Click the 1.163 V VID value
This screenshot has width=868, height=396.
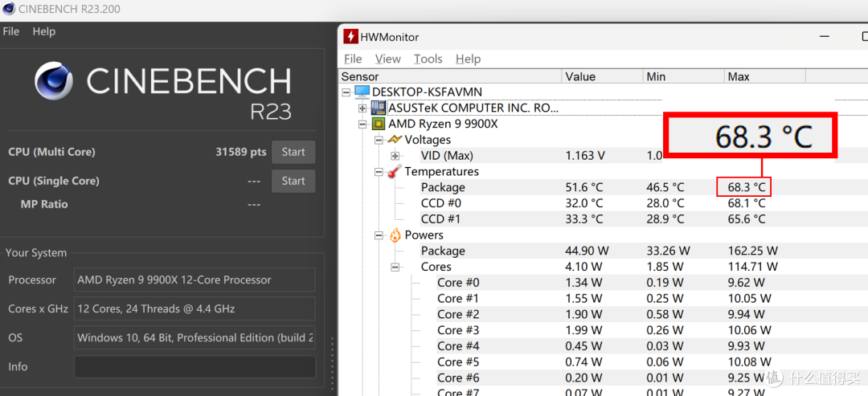point(585,156)
